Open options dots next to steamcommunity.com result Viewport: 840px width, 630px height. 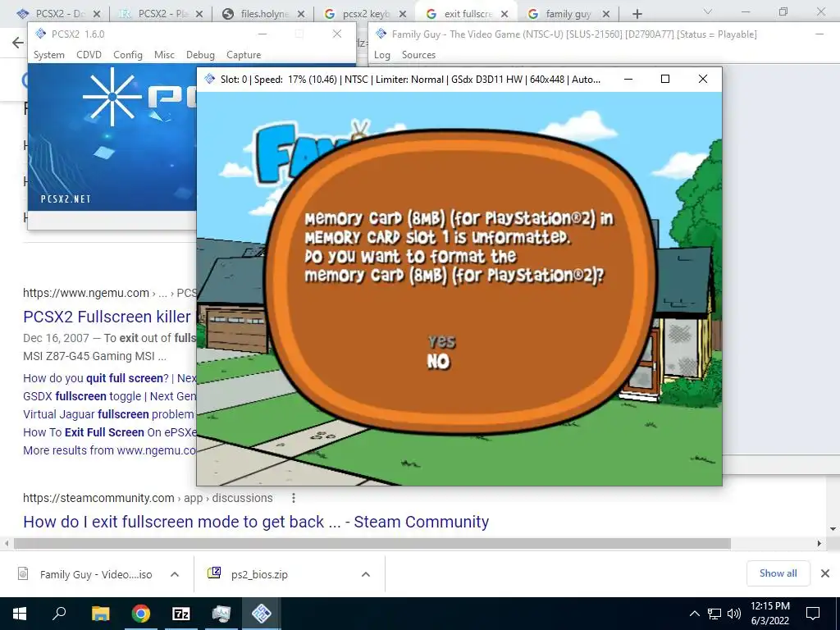pyautogui.click(x=293, y=498)
